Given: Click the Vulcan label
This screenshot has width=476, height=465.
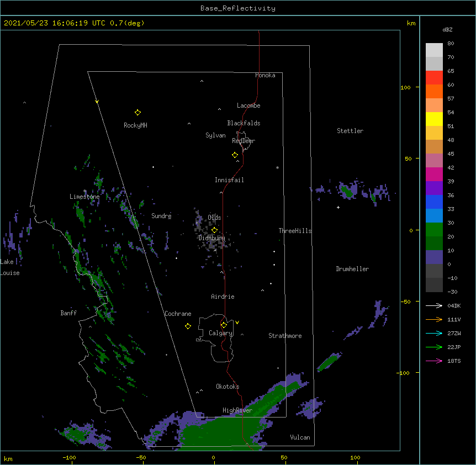Looking at the screenshot, I should point(300,437).
